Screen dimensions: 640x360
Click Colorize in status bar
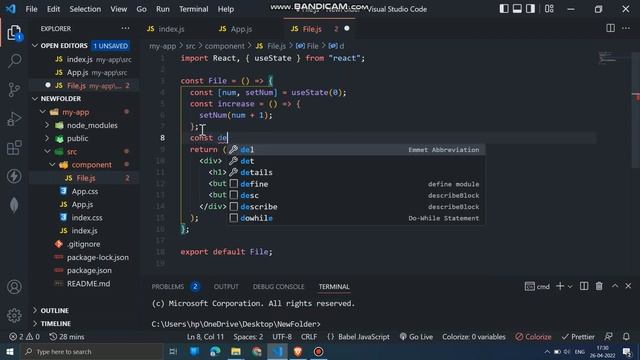(x=533, y=337)
